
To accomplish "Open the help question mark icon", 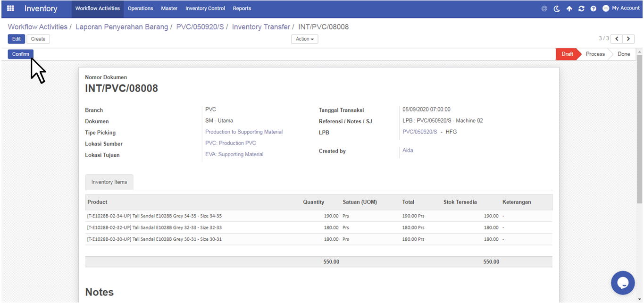I will pos(594,8).
